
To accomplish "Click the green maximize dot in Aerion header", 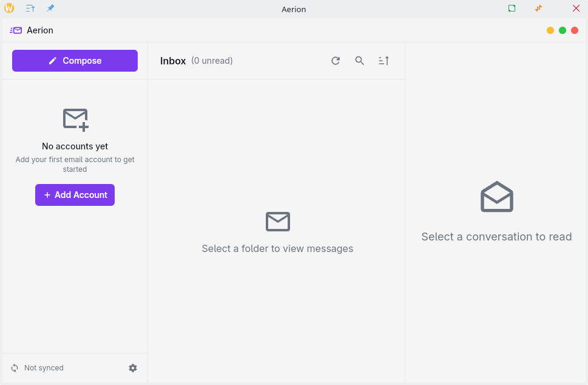I will tap(563, 30).
